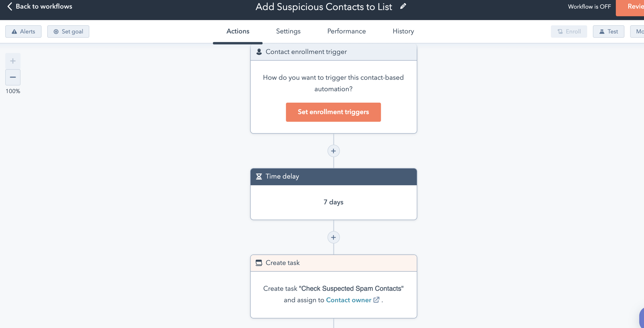The width and height of the screenshot is (644, 328).
Task: Open the Contact owner link
Action: pos(348,300)
